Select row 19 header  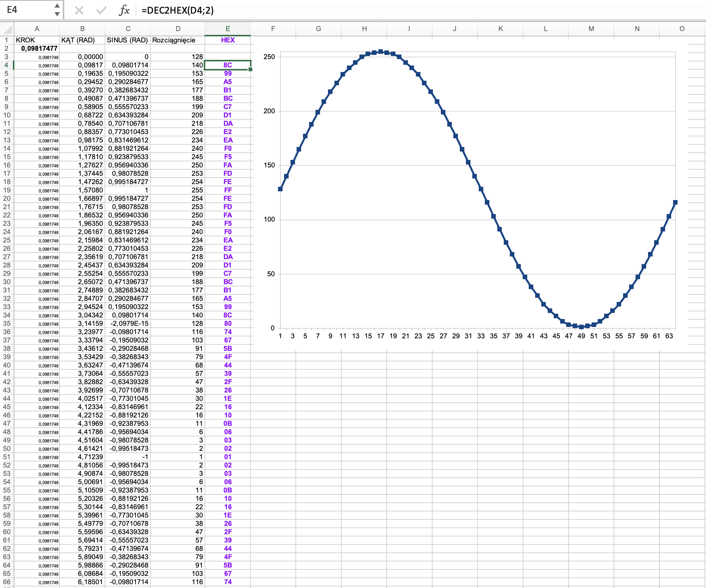pos(6,190)
